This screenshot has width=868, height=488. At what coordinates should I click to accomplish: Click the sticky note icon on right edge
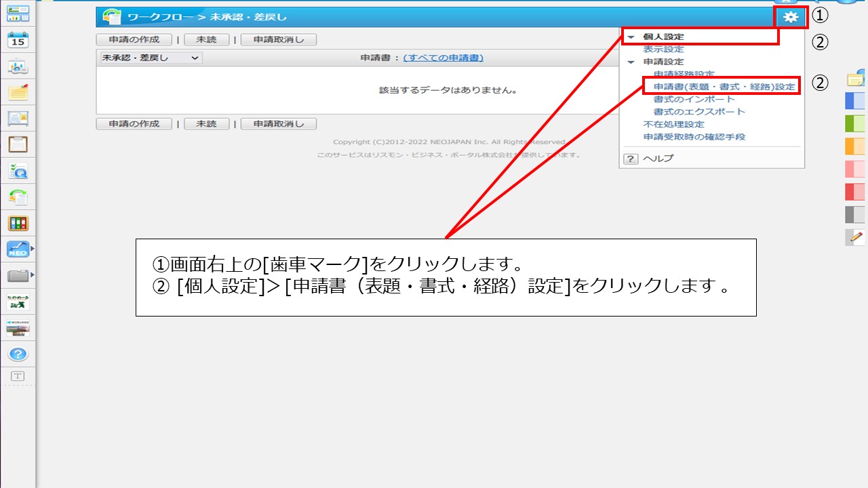pos(857,79)
